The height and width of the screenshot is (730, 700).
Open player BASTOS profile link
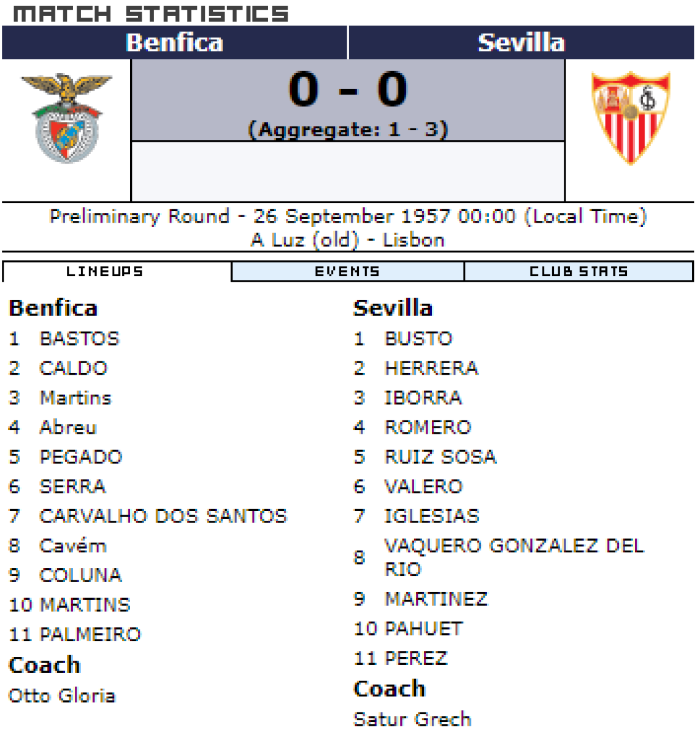coord(80,339)
